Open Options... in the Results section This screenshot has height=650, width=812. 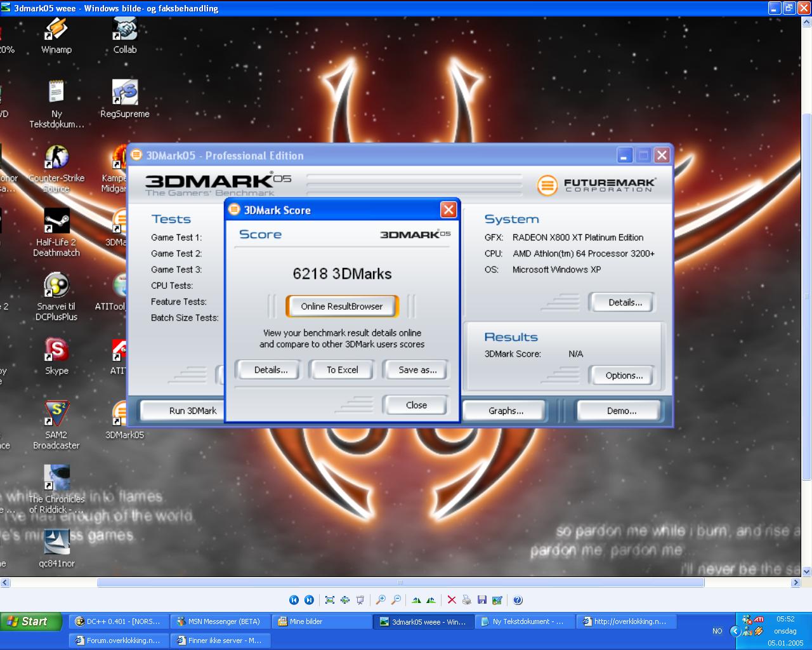(624, 375)
